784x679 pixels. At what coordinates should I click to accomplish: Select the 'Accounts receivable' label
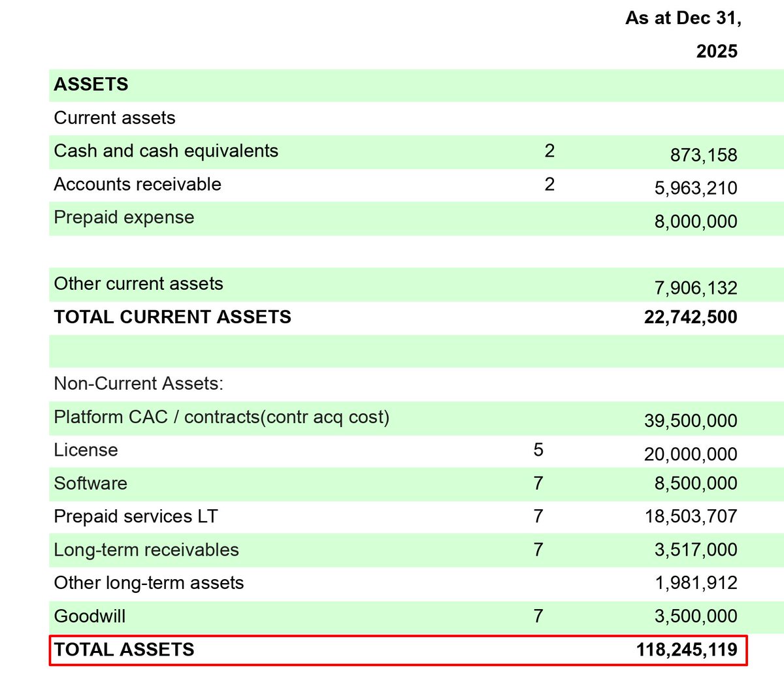pos(137,184)
